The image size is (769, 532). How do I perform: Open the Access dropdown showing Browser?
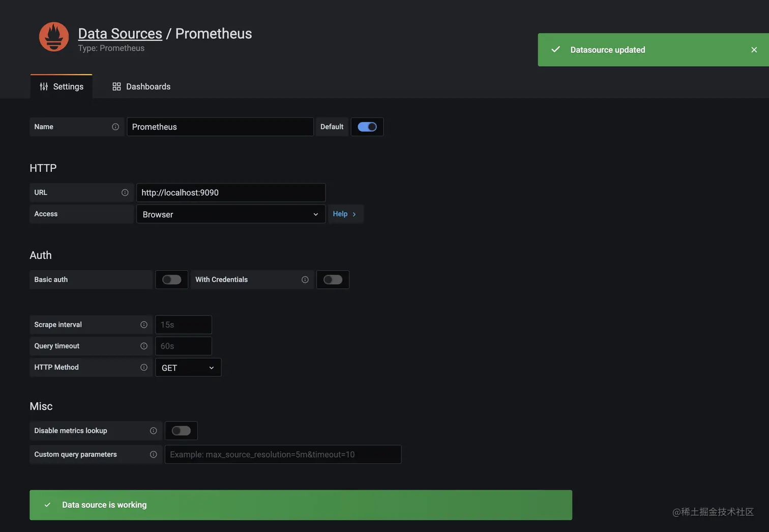(231, 214)
